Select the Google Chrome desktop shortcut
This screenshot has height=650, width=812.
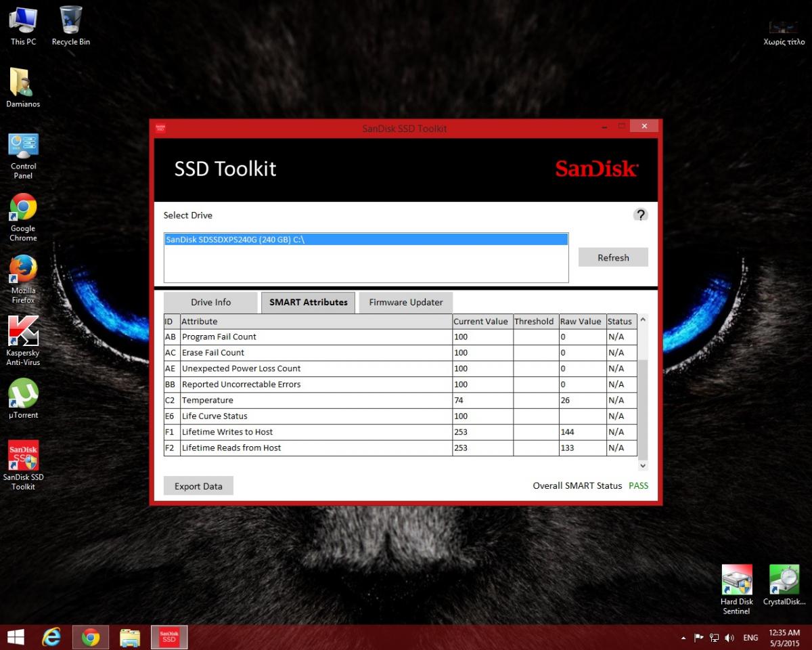(23, 218)
